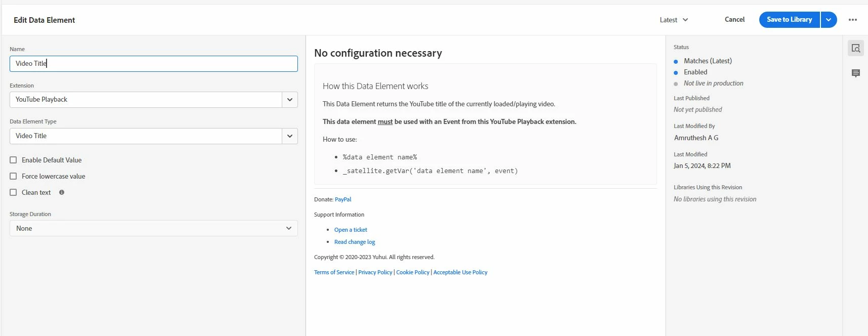Open the Read change log link
The width and height of the screenshot is (868, 336).
pyautogui.click(x=355, y=242)
